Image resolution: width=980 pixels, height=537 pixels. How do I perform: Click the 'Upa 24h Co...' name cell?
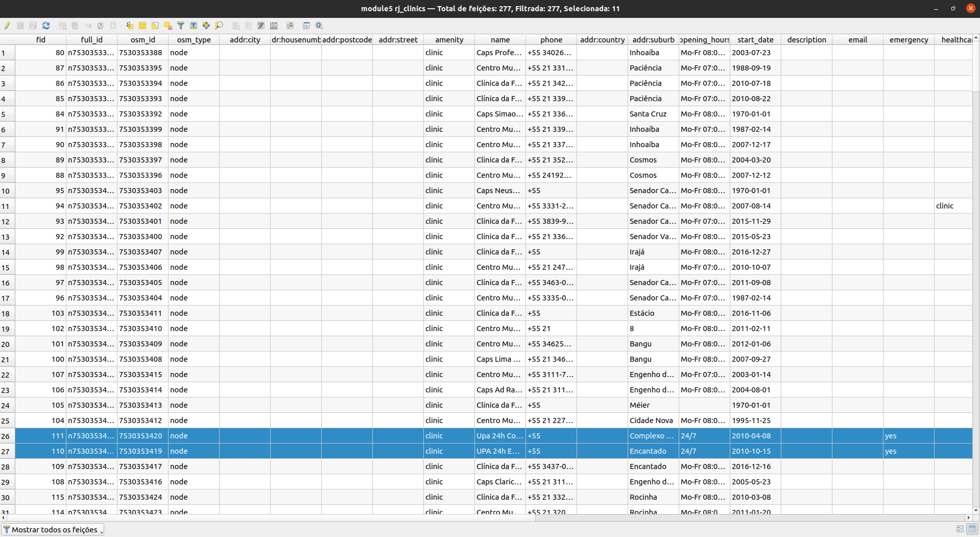(x=500, y=436)
